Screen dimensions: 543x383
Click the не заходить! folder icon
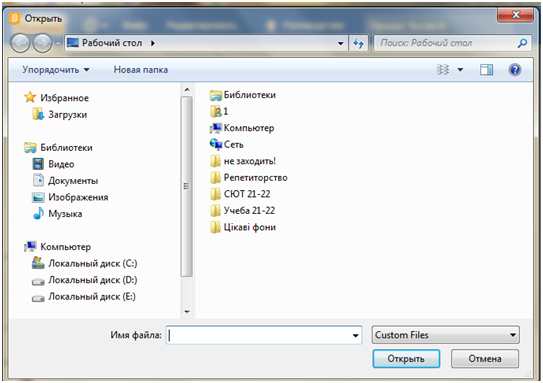coord(215,161)
